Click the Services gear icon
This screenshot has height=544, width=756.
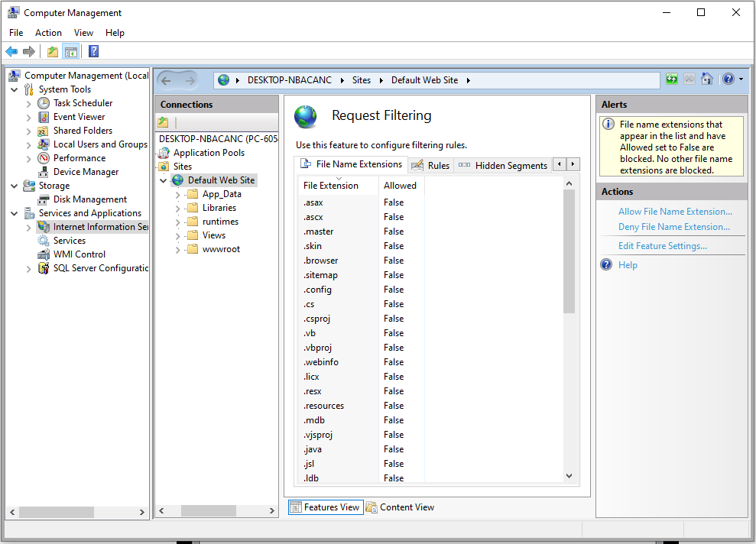pos(44,241)
